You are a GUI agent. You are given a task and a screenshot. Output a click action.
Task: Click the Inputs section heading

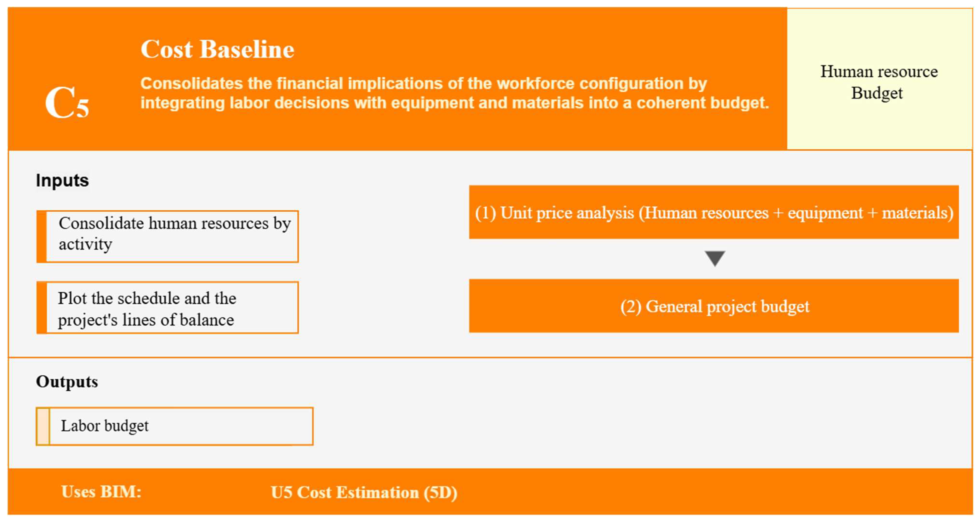(62, 180)
